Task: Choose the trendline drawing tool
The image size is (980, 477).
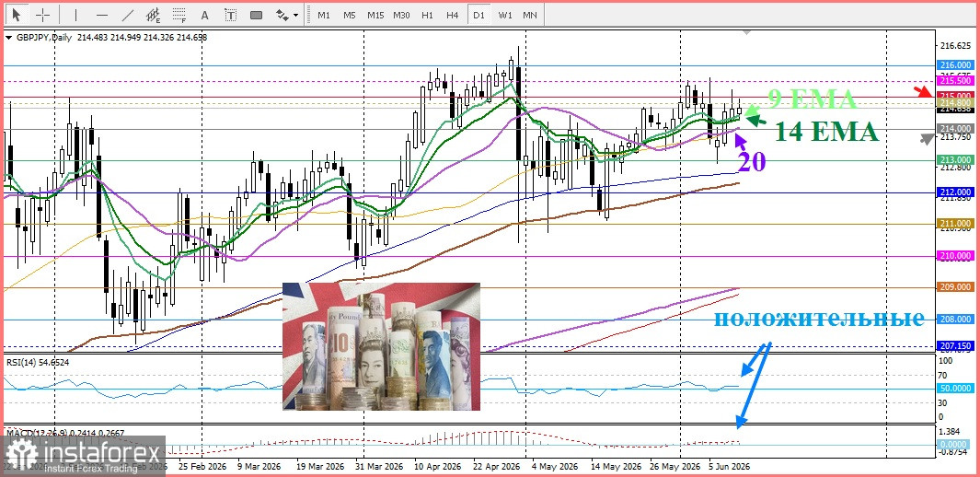Action: [x=128, y=15]
